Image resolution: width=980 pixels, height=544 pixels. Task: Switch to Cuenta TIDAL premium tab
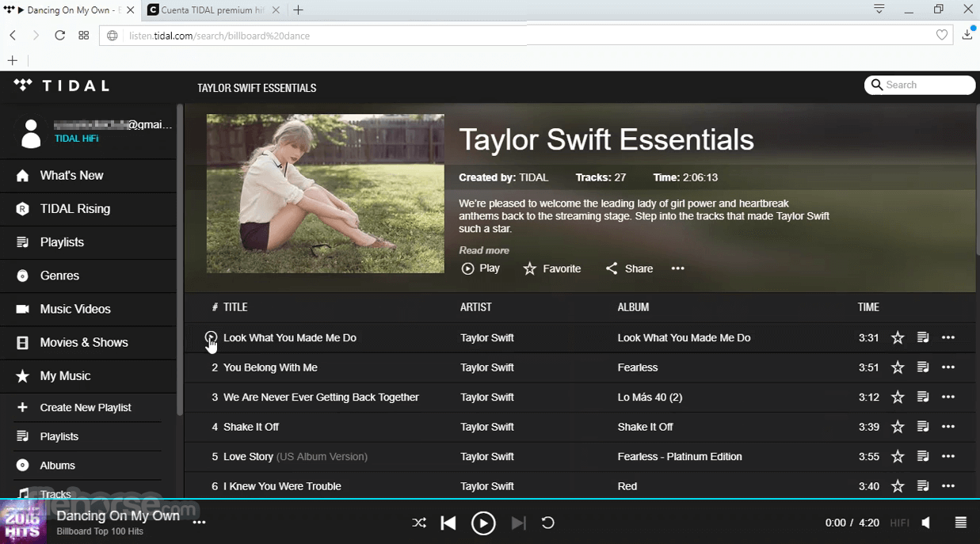point(213,10)
